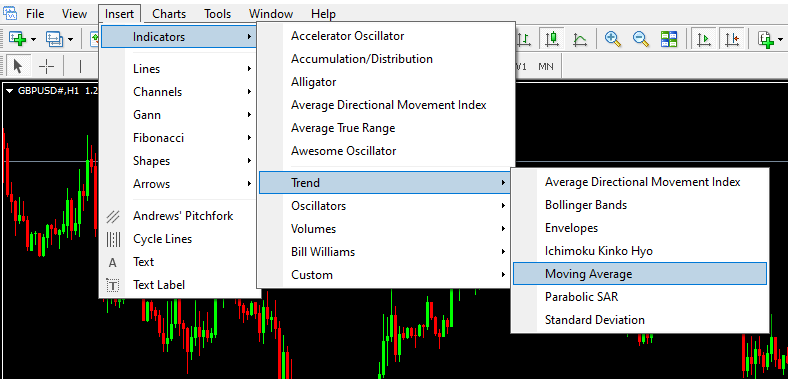Viewport: 788px width, 379px height.
Task: Click the Zoom In magnifier icon
Action: coord(613,39)
